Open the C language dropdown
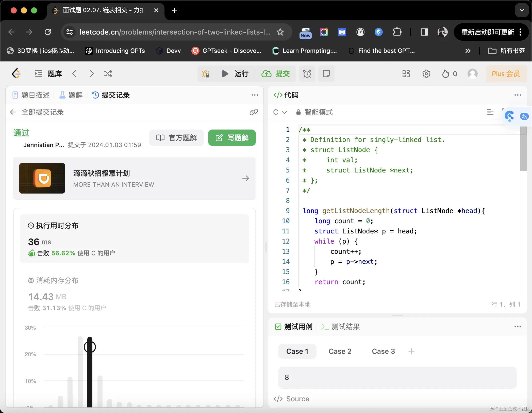The width and height of the screenshot is (532, 413). pyautogui.click(x=280, y=112)
